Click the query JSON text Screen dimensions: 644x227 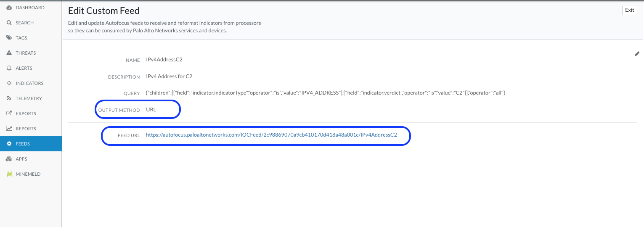[325, 92]
